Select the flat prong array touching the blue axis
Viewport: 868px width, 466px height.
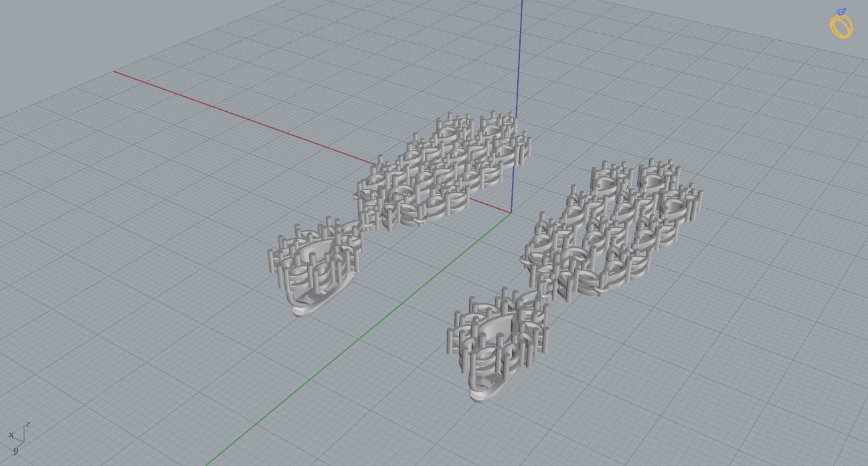point(443,171)
